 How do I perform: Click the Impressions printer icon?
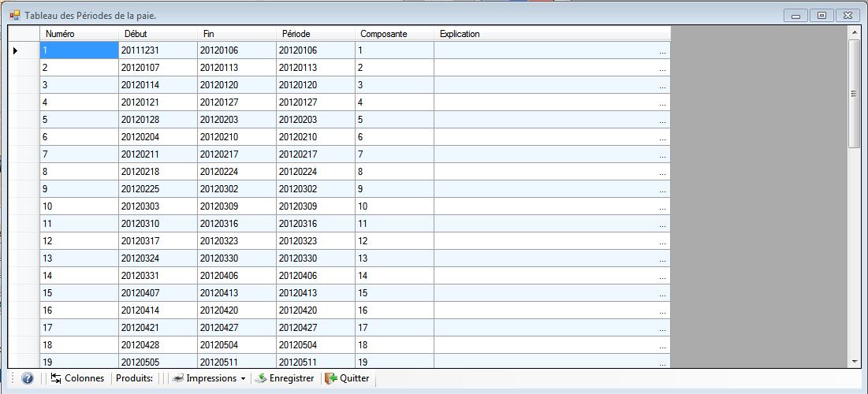(x=178, y=378)
